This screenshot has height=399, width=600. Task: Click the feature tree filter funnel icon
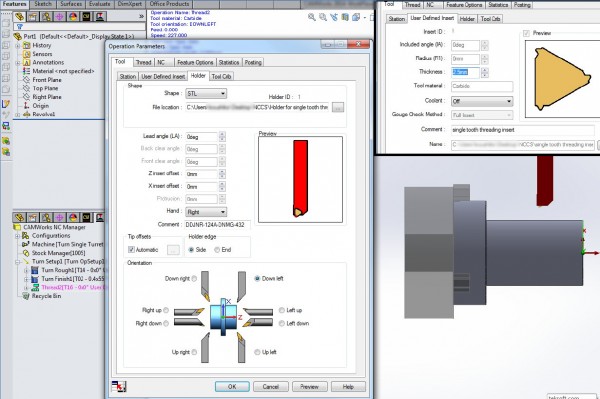20,26
